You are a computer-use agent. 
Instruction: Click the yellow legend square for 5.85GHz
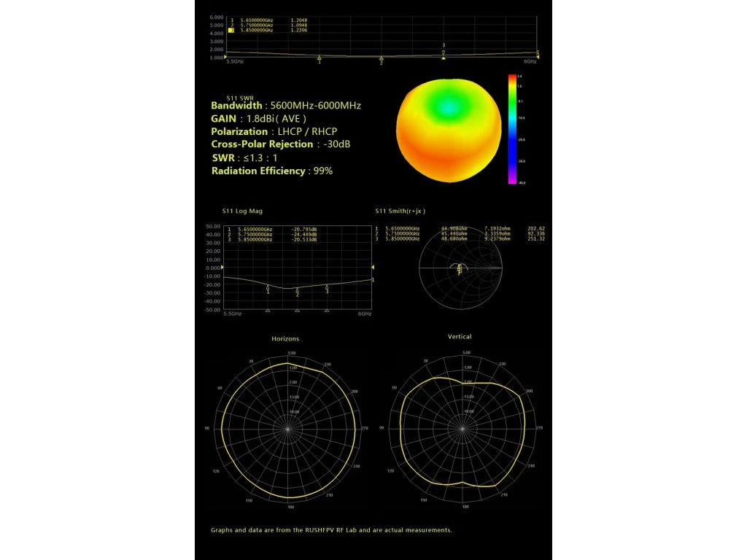click(231, 30)
